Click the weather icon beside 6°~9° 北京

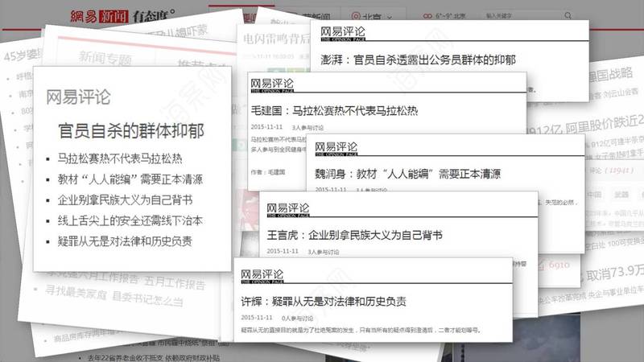pos(427,15)
